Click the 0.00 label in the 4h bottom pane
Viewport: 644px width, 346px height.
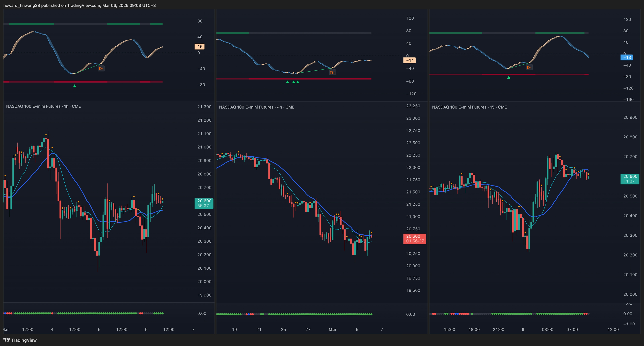410,314
